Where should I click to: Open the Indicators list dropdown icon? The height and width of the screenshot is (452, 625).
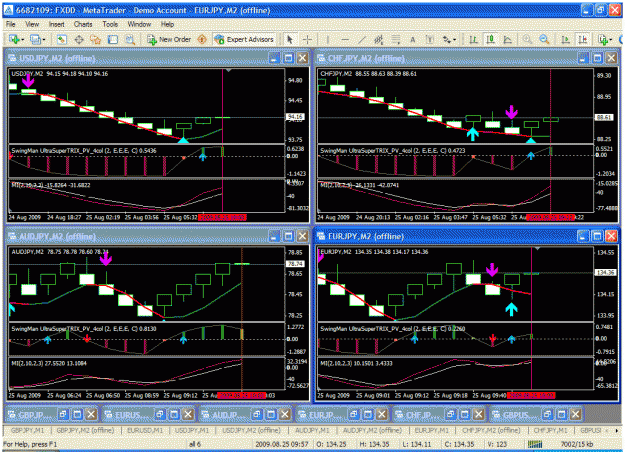click(x=605, y=39)
